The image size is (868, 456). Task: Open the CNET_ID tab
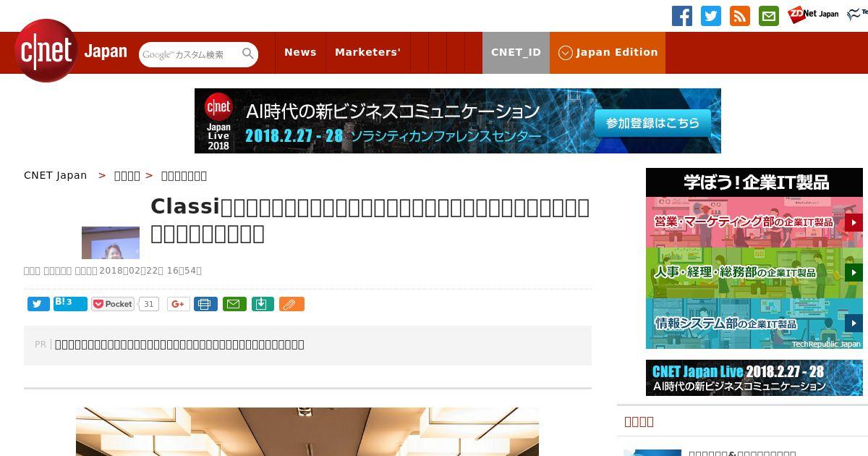[516, 53]
